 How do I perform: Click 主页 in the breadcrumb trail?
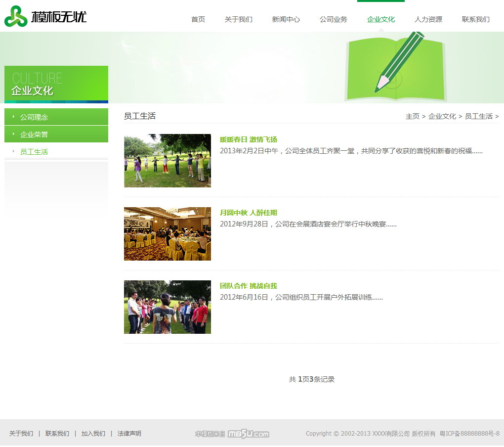(412, 116)
